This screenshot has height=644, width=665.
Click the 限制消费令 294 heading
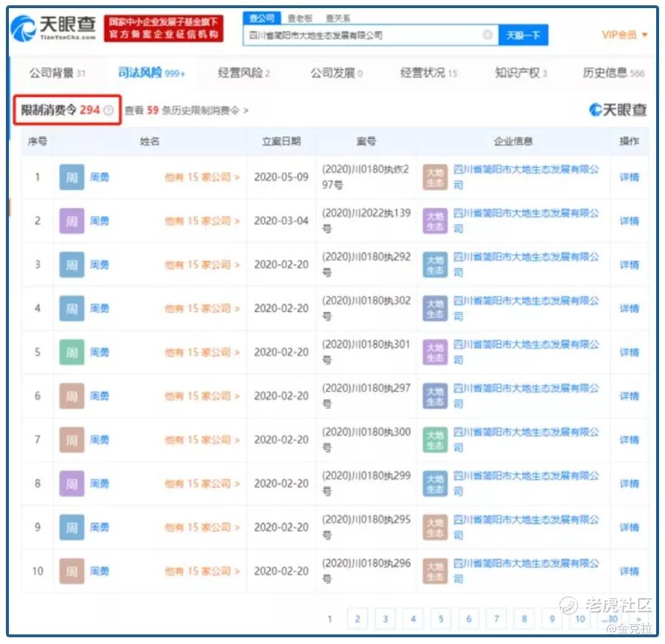point(61,110)
